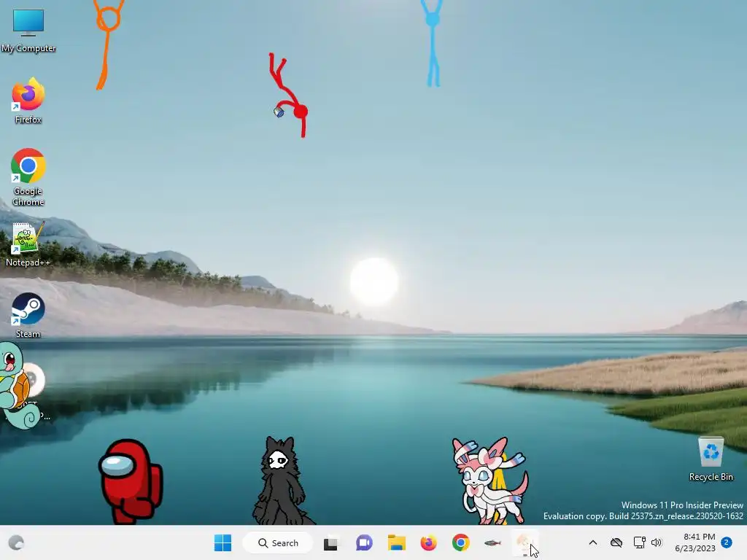Launch Google Chrome from the taskbar
Viewport: 747px width, 560px height.
461,542
